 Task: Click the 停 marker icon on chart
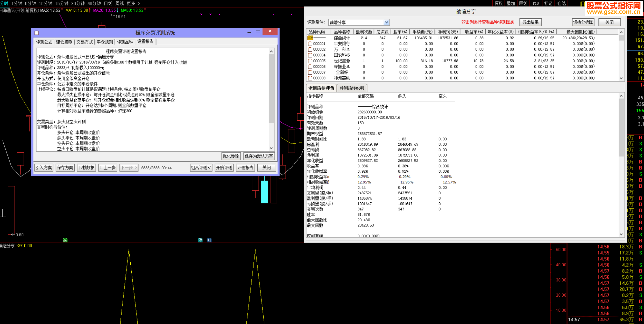coord(200,240)
